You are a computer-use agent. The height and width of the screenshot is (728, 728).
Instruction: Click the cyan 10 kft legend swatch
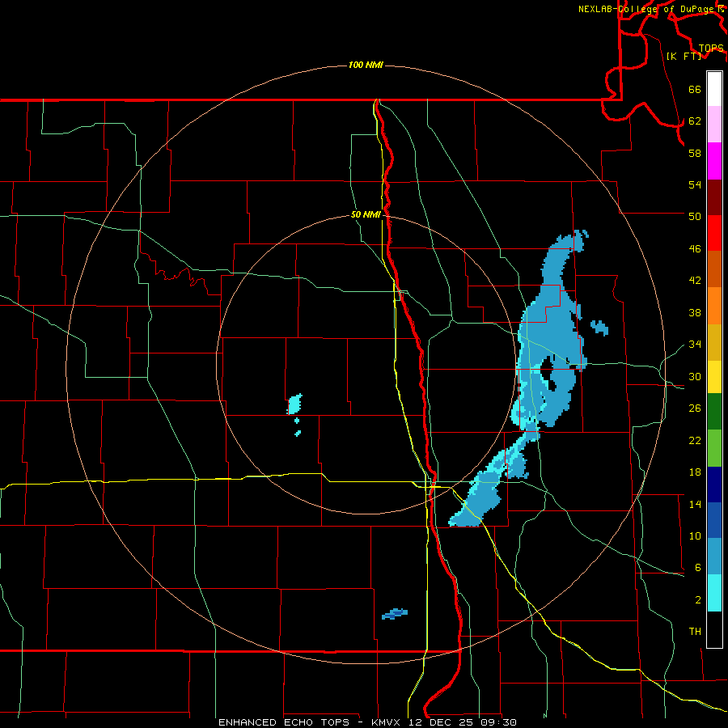714,593
